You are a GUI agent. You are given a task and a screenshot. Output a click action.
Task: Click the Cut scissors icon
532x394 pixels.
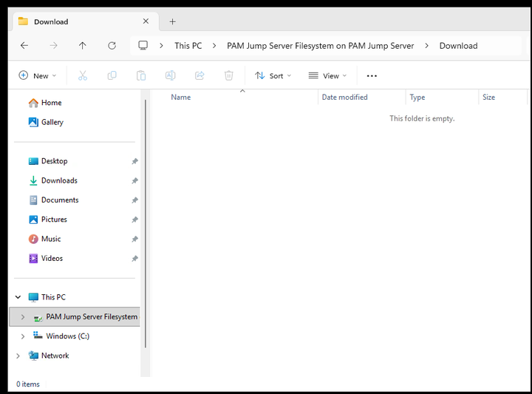pos(83,75)
